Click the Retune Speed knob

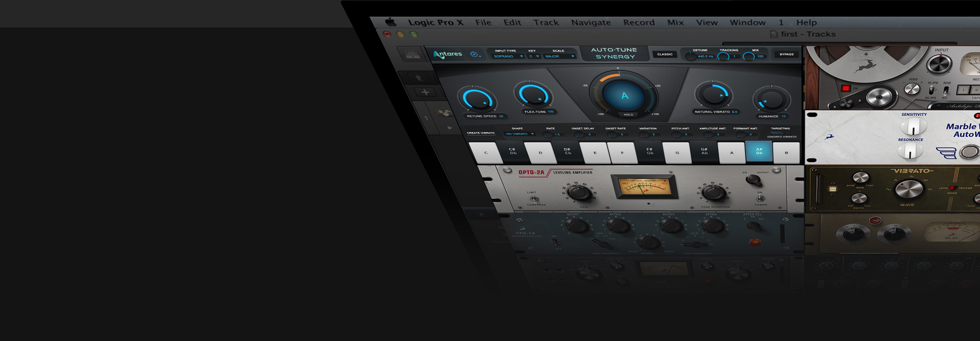[477, 99]
